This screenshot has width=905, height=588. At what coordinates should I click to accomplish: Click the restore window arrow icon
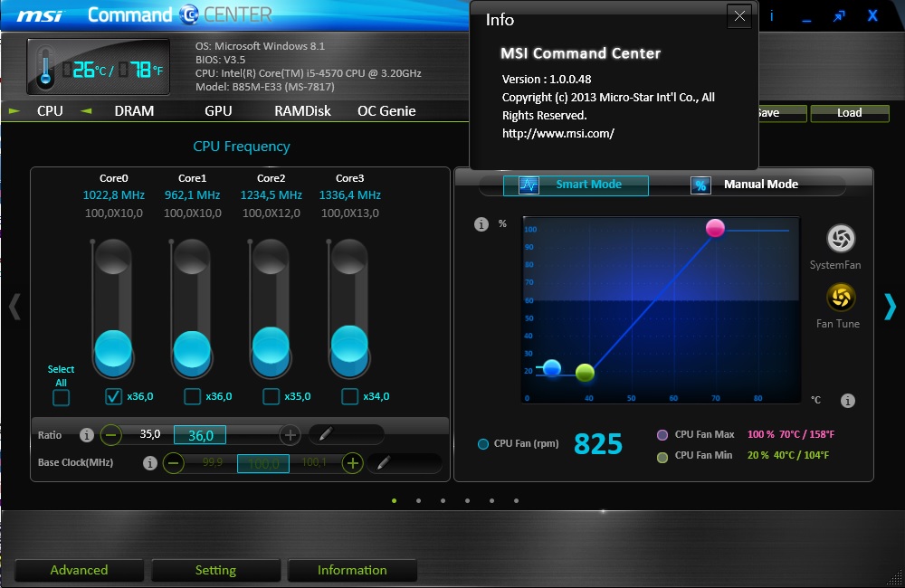(839, 16)
